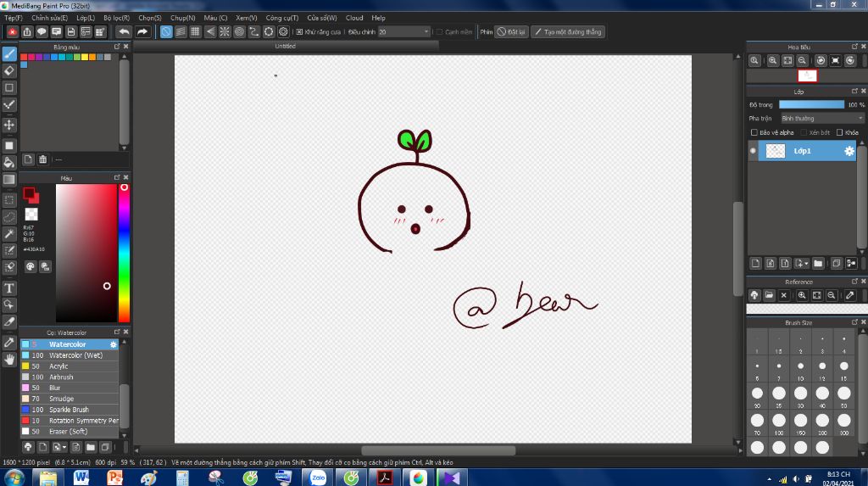Screen dimensions: 868x486
Task: Select the Bucket fill tool
Action: point(9,162)
